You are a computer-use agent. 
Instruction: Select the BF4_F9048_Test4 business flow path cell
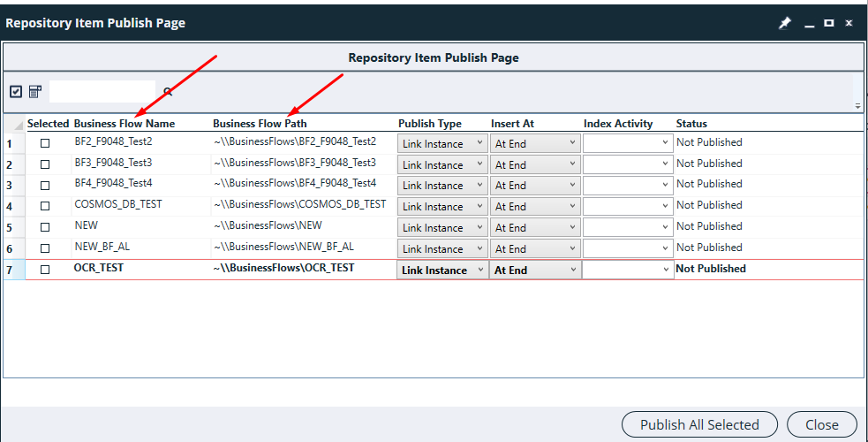[295, 184]
